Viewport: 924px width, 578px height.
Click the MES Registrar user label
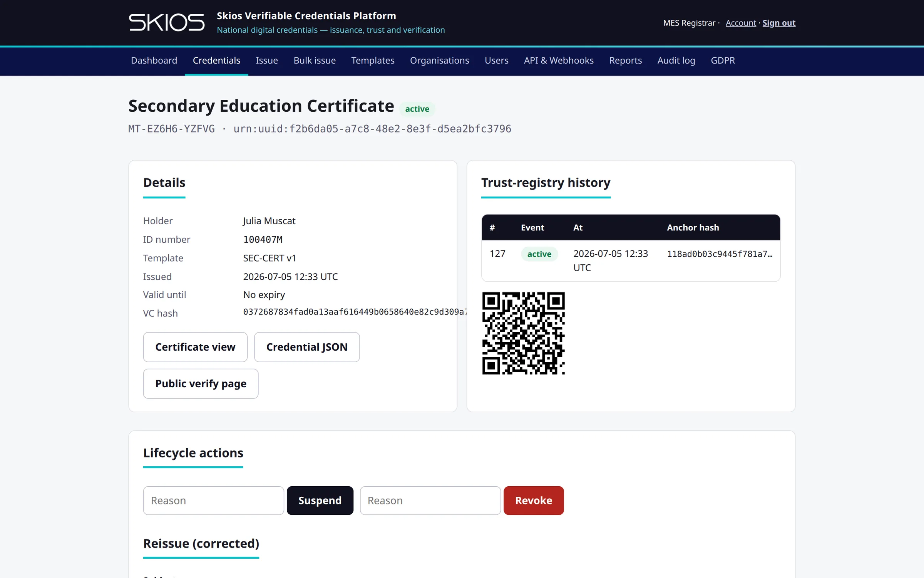(689, 23)
